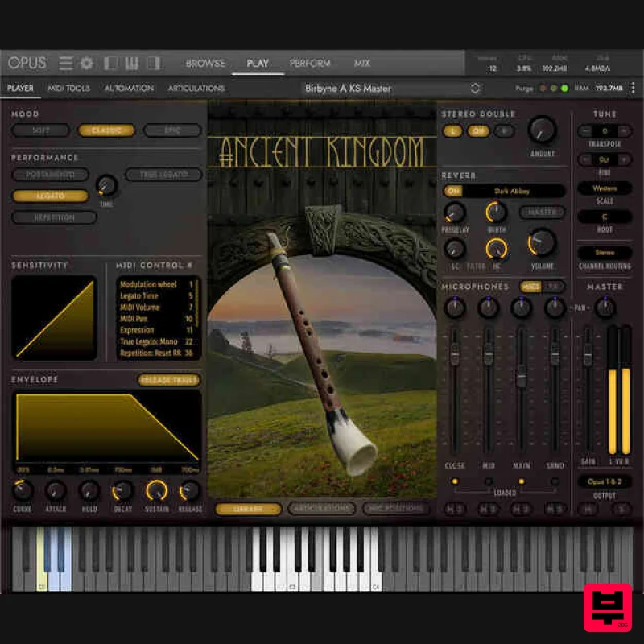Select the Classic mood
The width and height of the screenshot is (644, 644).
point(106,130)
